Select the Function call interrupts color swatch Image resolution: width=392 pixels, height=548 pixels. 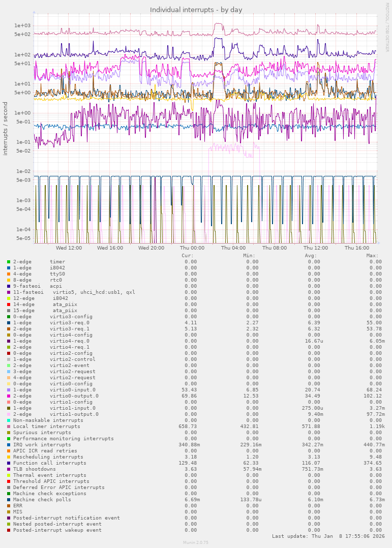pos(9,463)
